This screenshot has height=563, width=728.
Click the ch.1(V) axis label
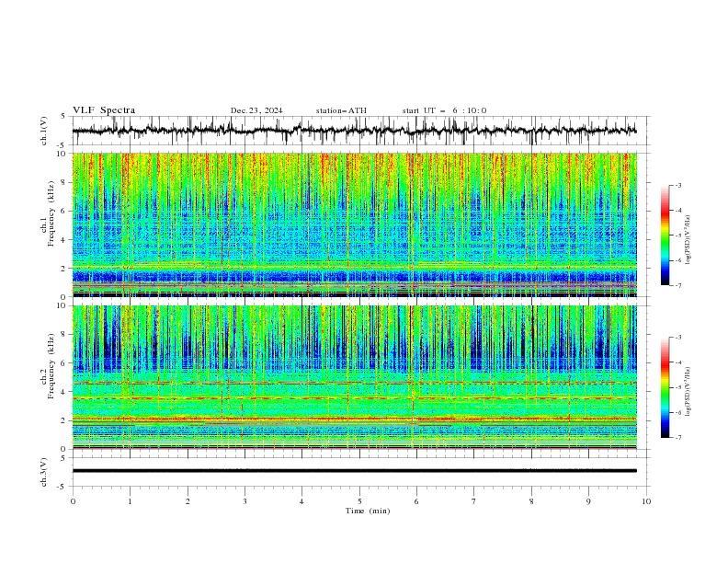(x=44, y=131)
